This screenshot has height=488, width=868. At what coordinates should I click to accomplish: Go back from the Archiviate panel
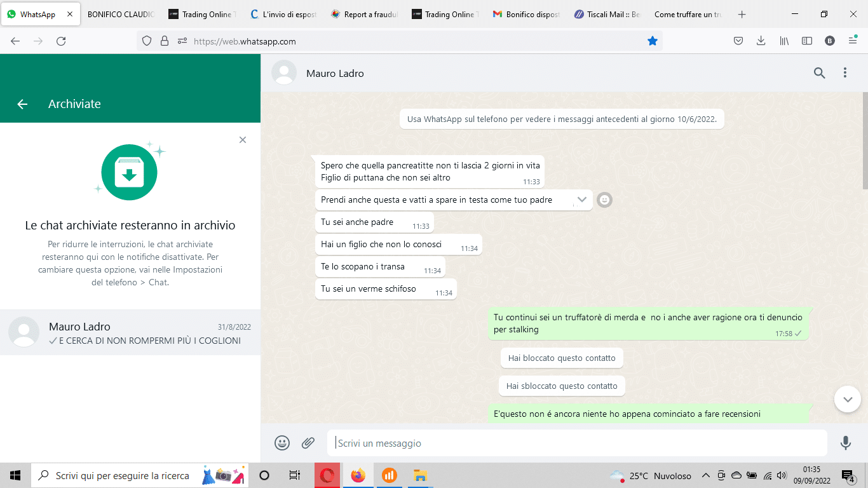tap(22, 104)
